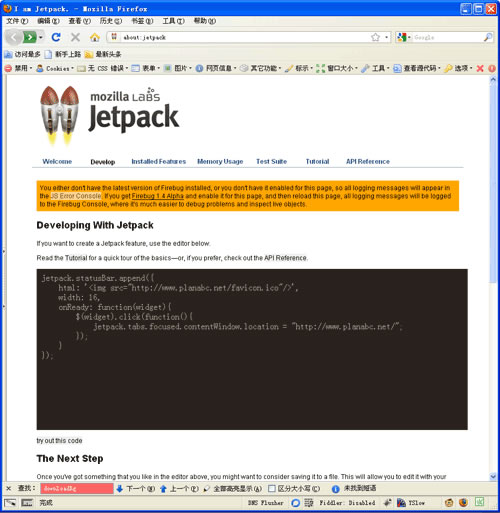Click the red Web Developer error X icon

[x=480, y=68]
